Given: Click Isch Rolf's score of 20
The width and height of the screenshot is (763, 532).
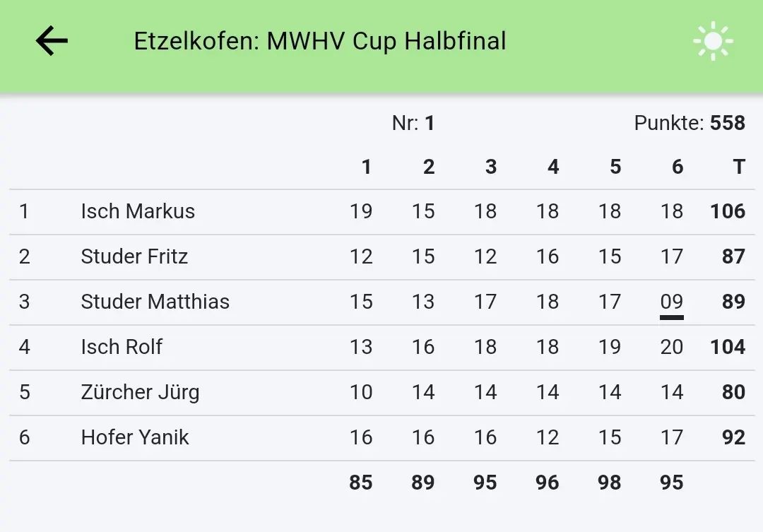Looking at the screenshot, I should pyautogui.click(x=671, y=347).
